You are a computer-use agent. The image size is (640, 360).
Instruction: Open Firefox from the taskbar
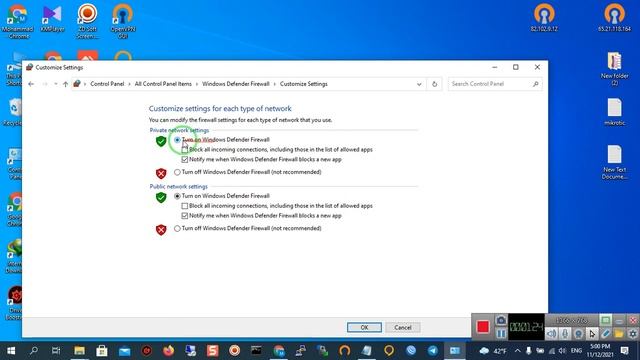tap(168, 351)
